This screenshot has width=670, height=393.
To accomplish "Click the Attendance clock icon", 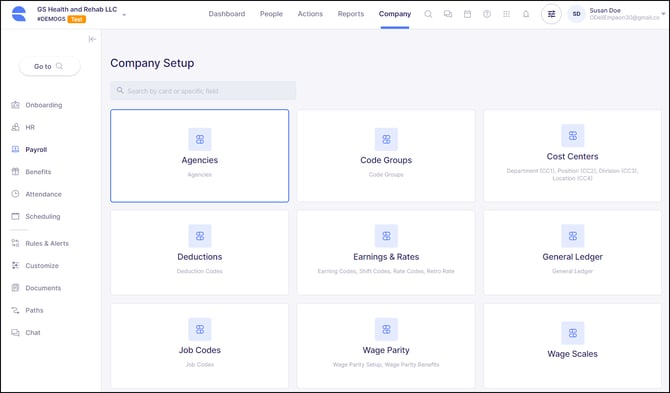I will [x=15, y=194].
